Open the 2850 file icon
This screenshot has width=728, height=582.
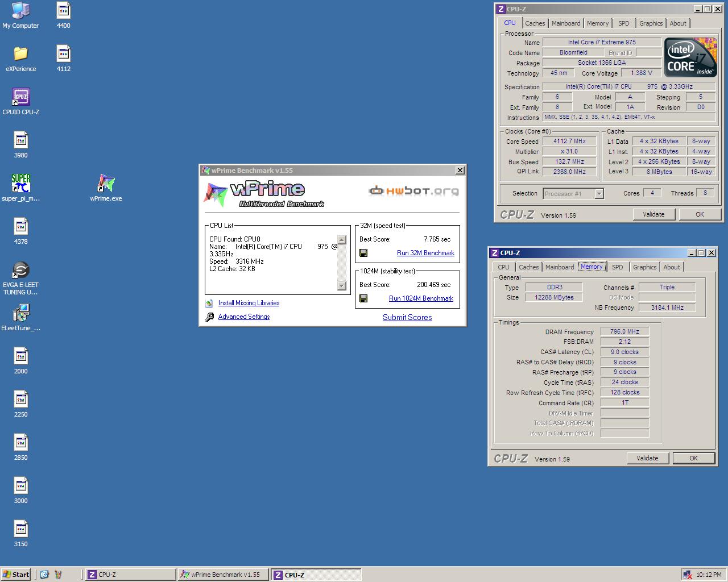(20, 447)
